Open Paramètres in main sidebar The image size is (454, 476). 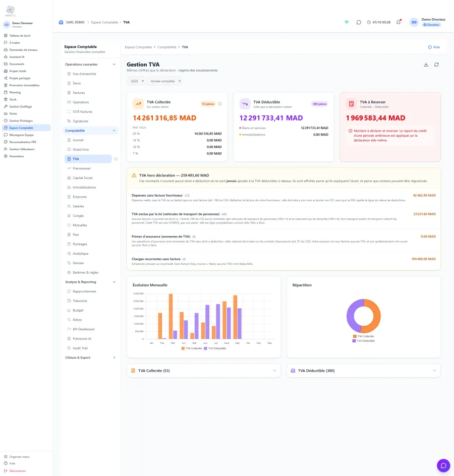pos(17,156)
